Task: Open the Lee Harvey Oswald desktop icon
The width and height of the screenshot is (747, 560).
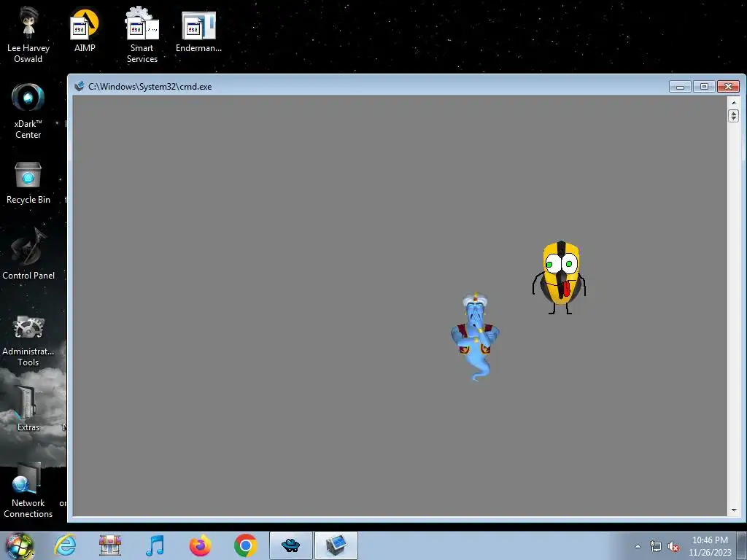Action: pos(28,34)
